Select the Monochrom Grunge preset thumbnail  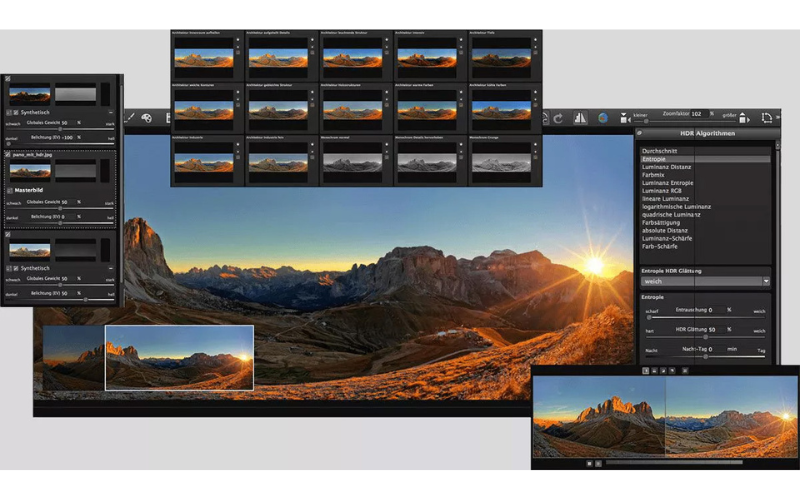501,163
